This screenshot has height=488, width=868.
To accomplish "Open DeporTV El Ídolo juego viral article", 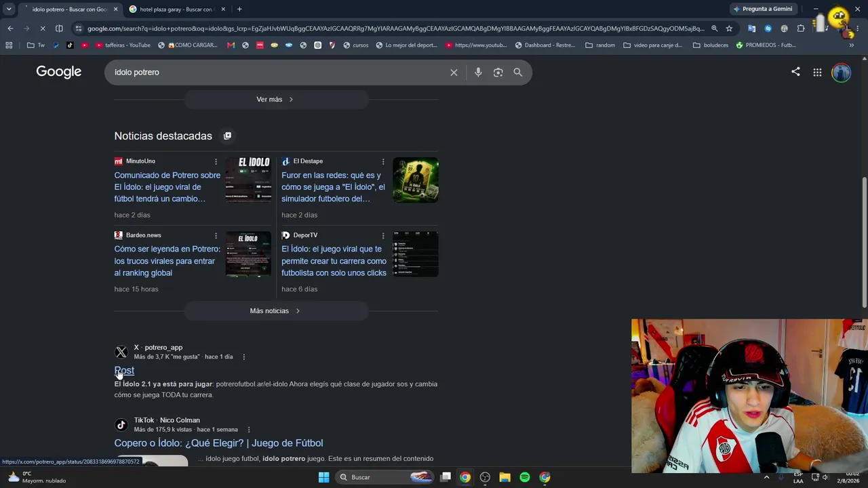I will coord(334,261).
